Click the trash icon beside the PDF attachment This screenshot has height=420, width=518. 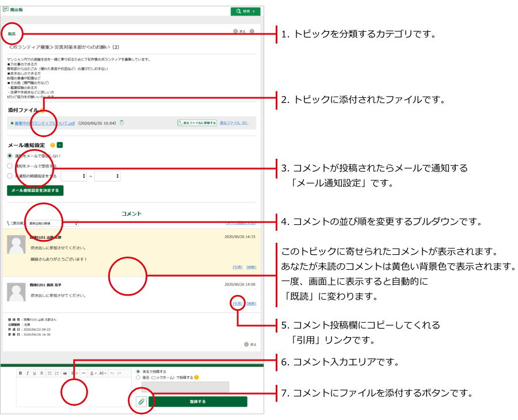coord(121,123)
